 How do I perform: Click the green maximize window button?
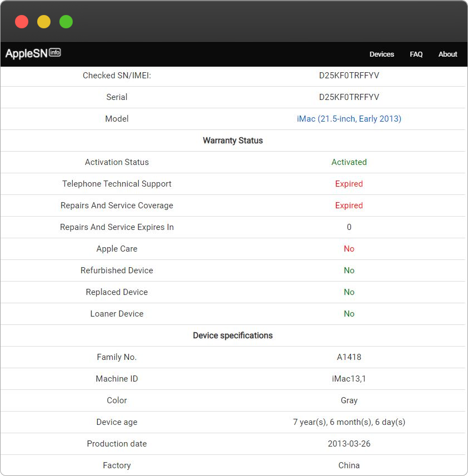pyautogui.click(x=66, y=22)
